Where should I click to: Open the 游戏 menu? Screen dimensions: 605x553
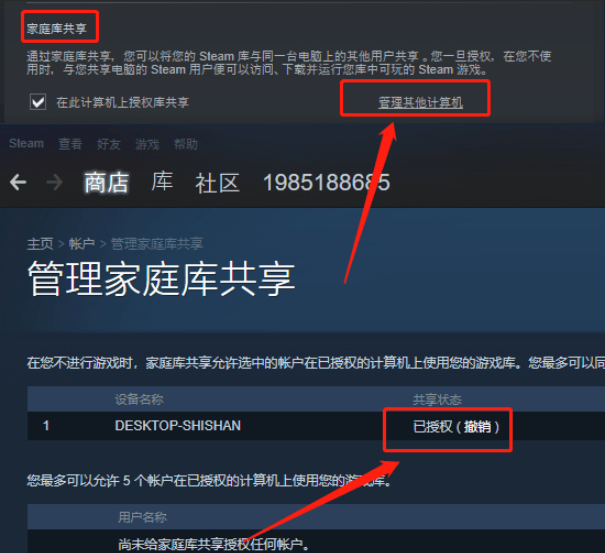(x=147, y=144)
